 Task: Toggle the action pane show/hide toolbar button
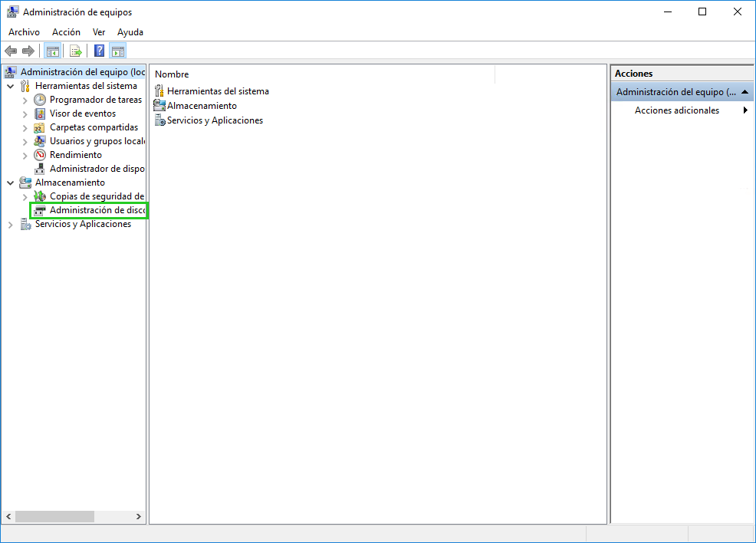coord(118,51)
